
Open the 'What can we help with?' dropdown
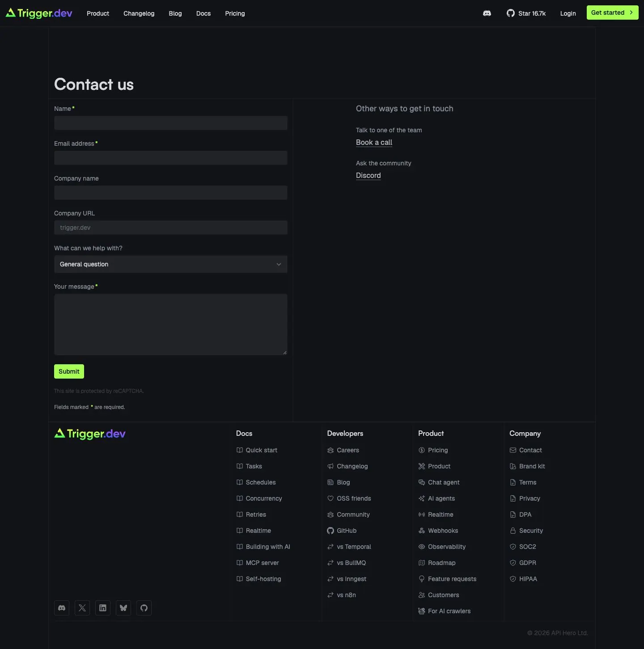(x=171, y=264)
